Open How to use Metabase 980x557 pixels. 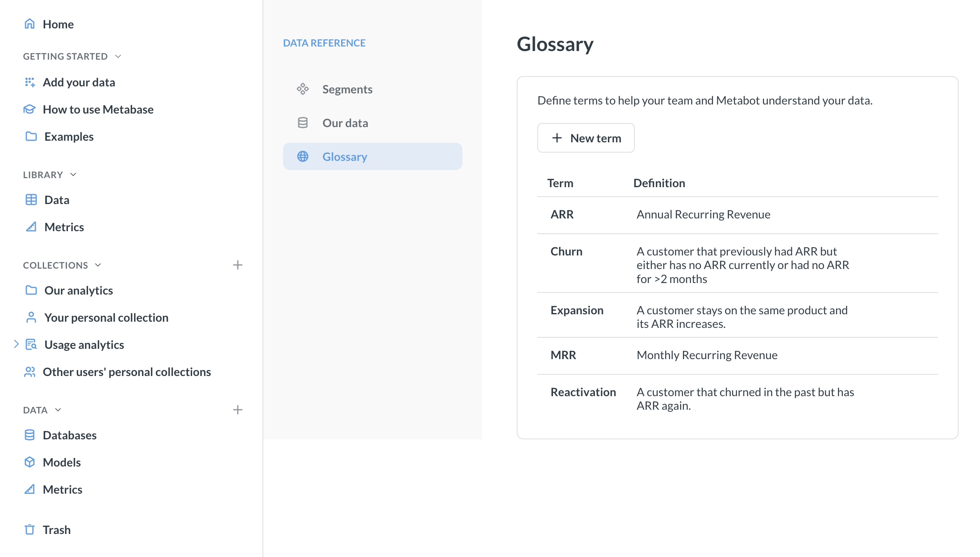tap(98, 109)
